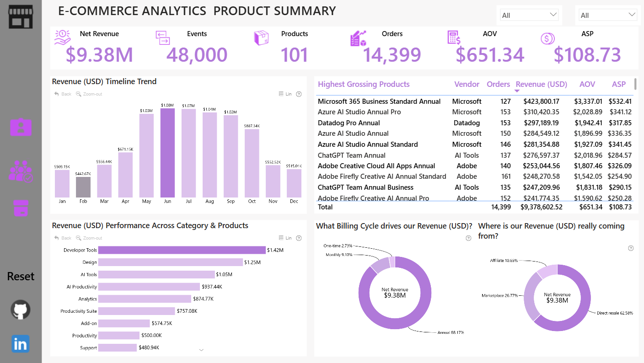Click the ASP coins icon

[x=547, y=39]
